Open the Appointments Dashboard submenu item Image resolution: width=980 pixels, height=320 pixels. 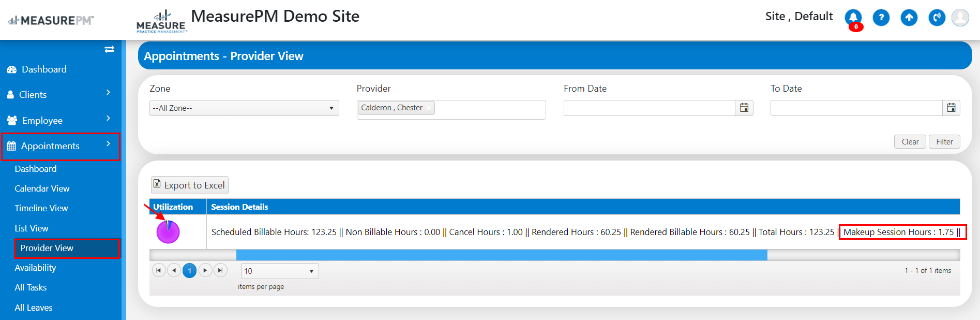tap(36, 169)
